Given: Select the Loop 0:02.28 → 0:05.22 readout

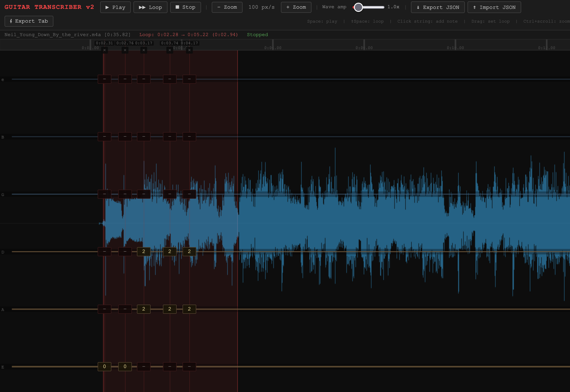Looking at the screenshot, I should [x=189, y=35].
